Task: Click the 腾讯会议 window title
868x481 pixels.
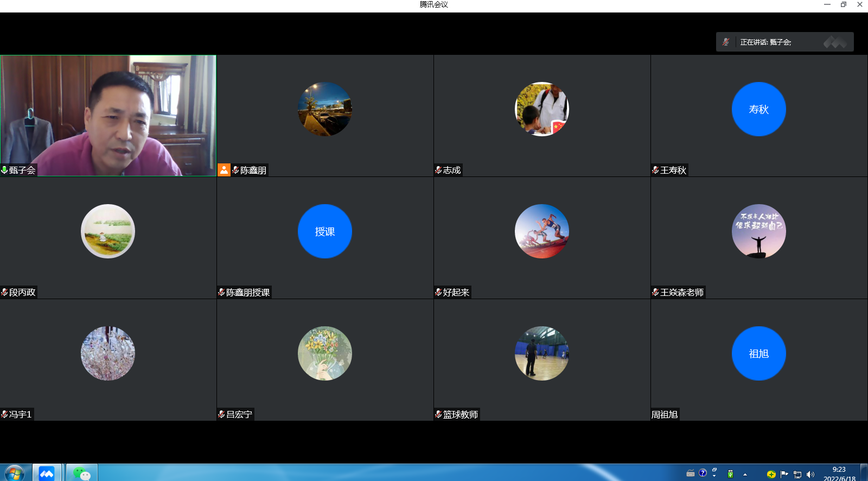Action: 434,4
